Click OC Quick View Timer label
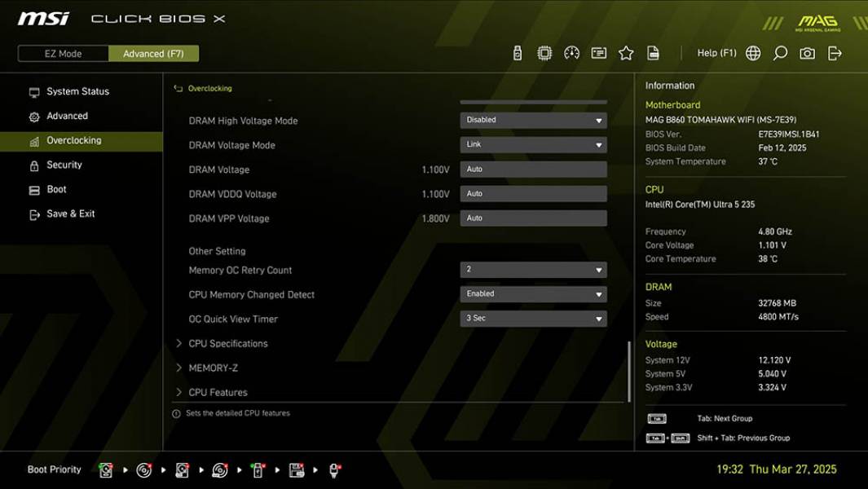868x489 pixels. [233, 319]
